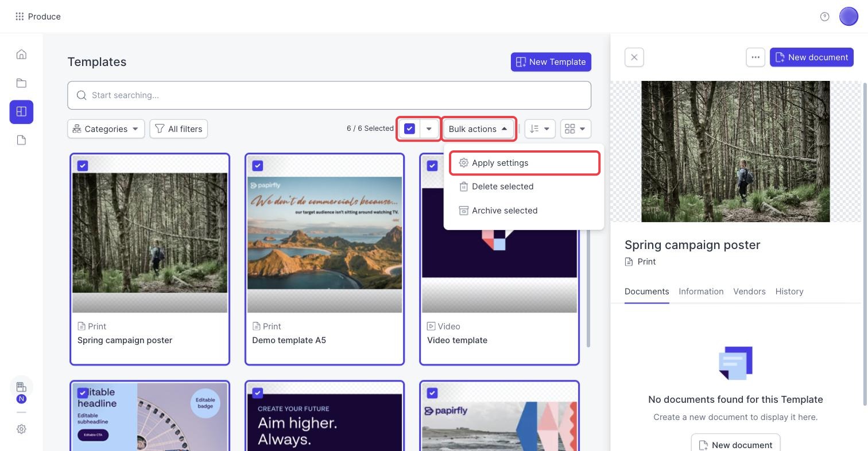Deselect the Spring campaign poster card checkbox
This screenshot has width=868, height=451.
83,166
